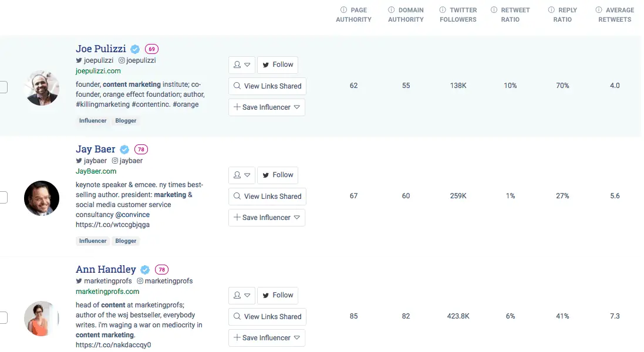Open joepulizzi Instagram handle
The image size is (644, 352).
coord(137,60)
